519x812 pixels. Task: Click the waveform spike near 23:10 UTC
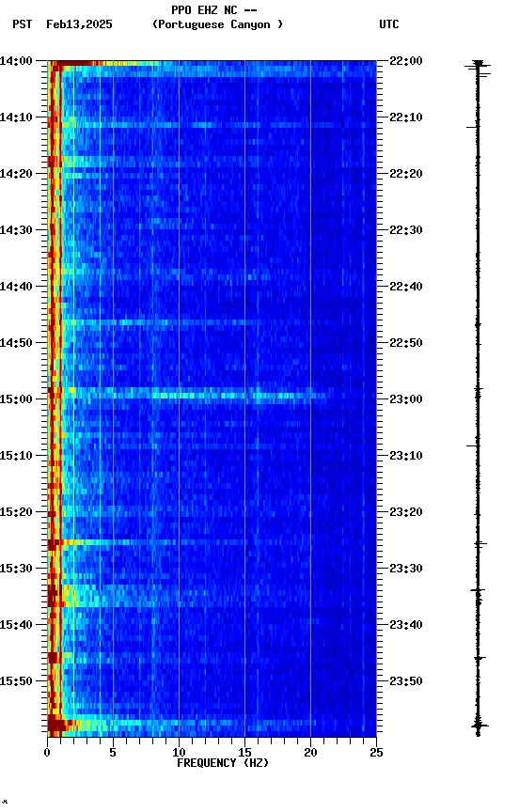tap(474, 445)
